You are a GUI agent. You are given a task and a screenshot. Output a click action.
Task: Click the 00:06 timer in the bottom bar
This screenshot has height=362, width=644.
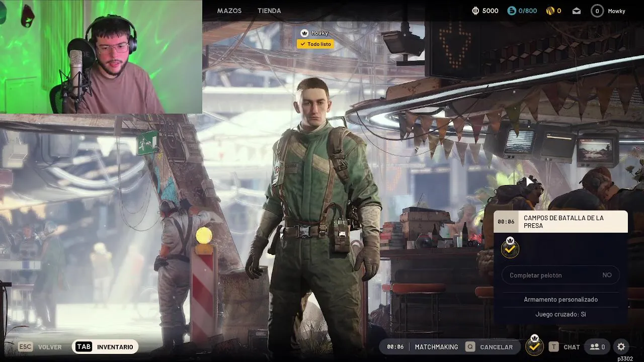[x=395, y=347]
